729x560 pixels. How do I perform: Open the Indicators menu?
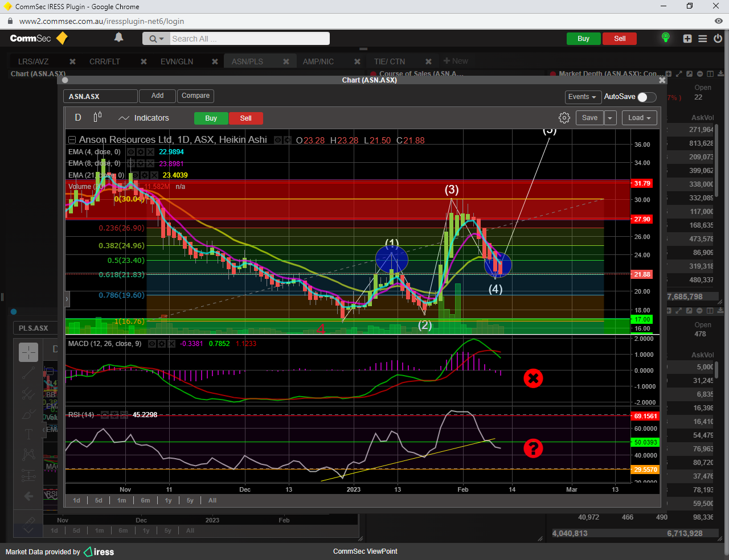pyautogui.click(x=144, y=118)
